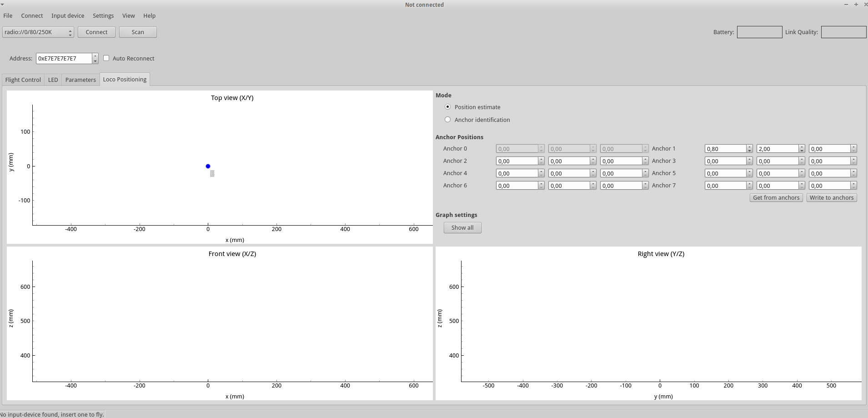Click Write to anchors button
The image size is (868, 418).
click(831, 198)
